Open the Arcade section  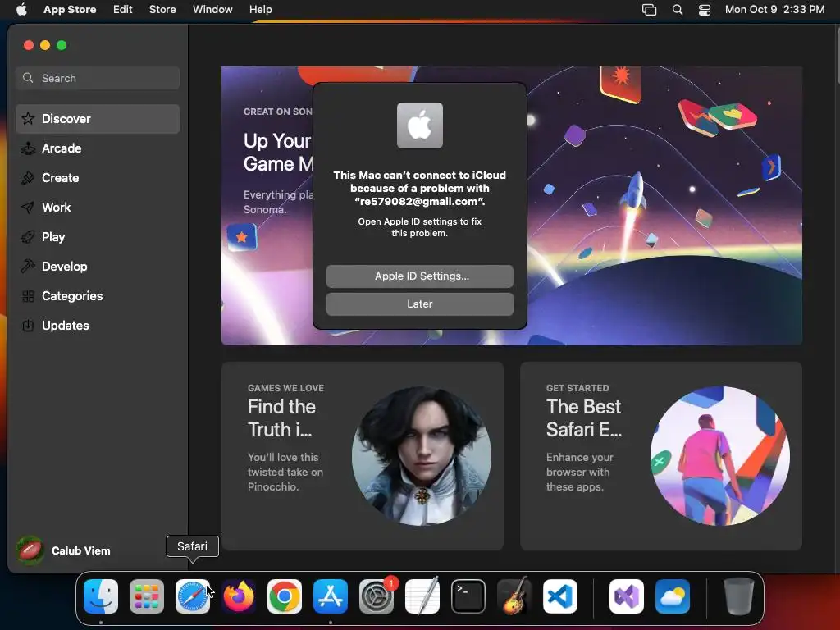[x=98, y=148]
